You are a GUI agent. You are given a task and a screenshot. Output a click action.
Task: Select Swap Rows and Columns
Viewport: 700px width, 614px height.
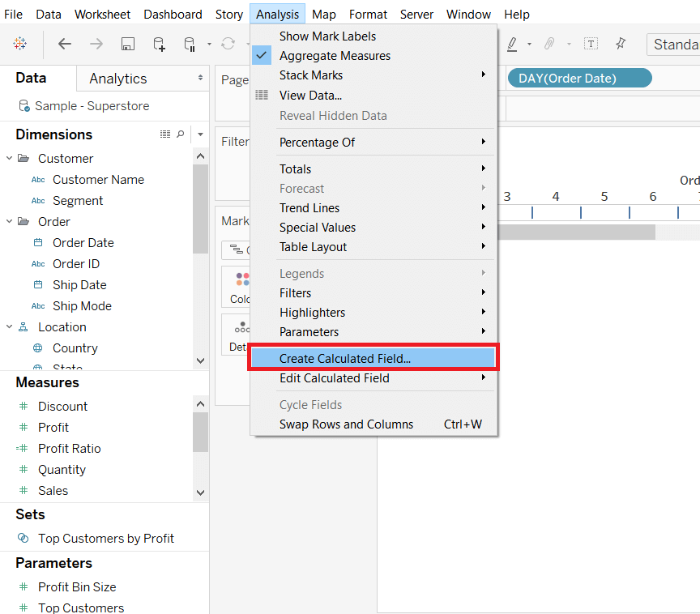374,424
